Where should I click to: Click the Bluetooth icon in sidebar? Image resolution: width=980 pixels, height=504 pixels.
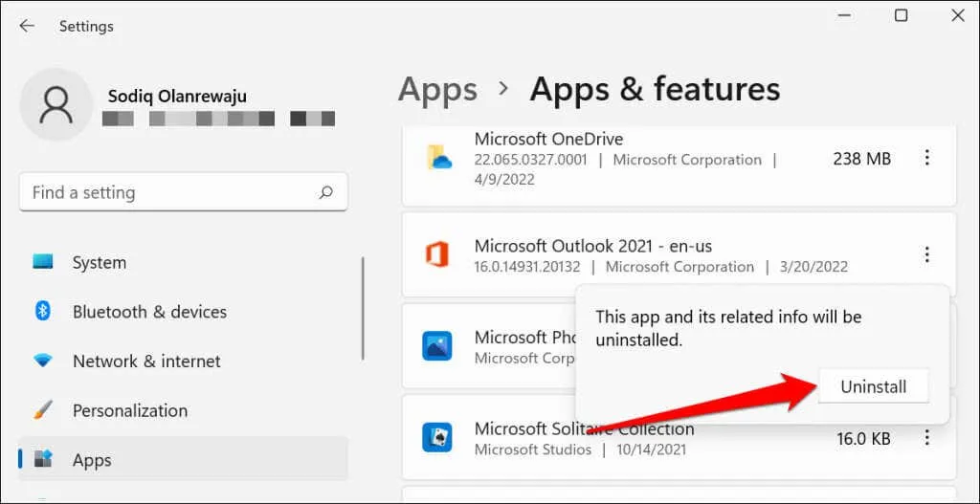(43, 312)
